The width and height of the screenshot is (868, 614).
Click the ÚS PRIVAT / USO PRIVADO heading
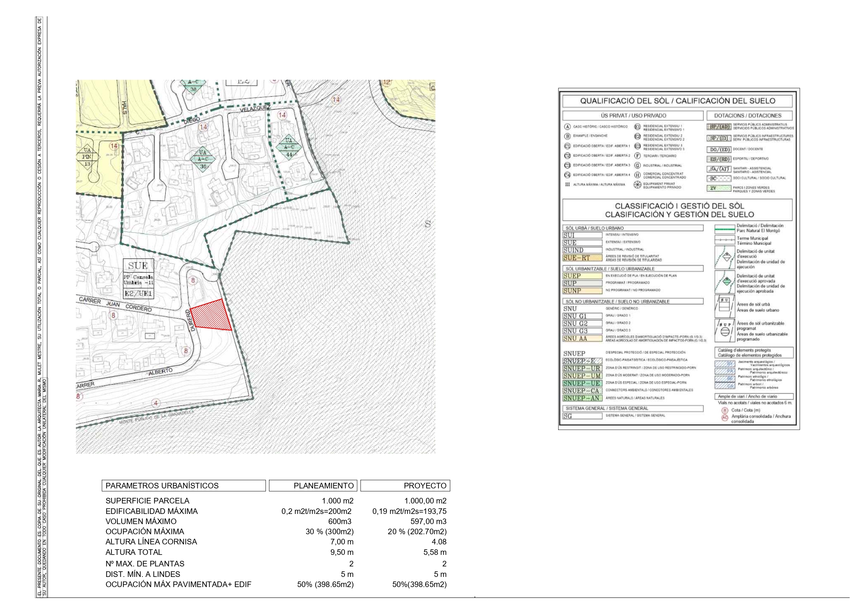(633, 116)
